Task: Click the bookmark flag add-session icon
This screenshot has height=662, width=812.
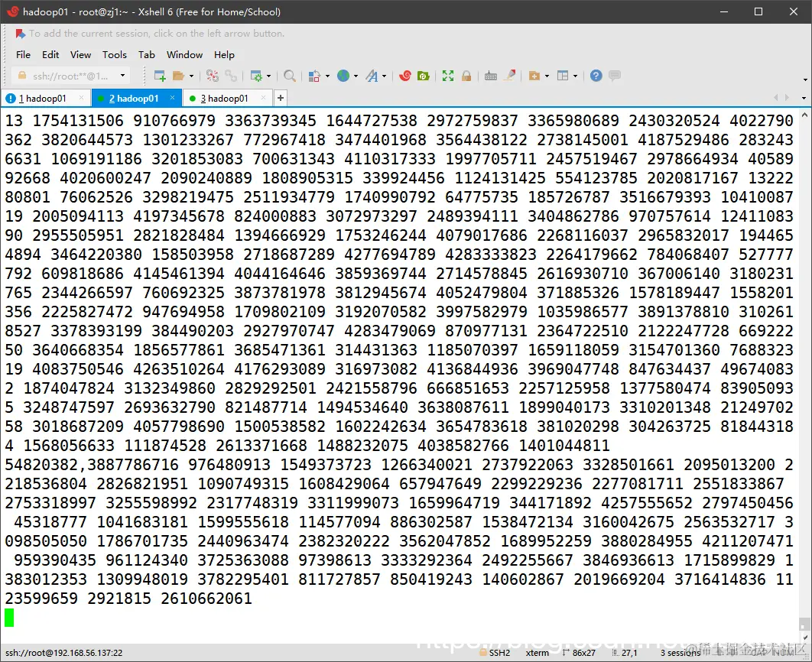Action: coord(20,34)
